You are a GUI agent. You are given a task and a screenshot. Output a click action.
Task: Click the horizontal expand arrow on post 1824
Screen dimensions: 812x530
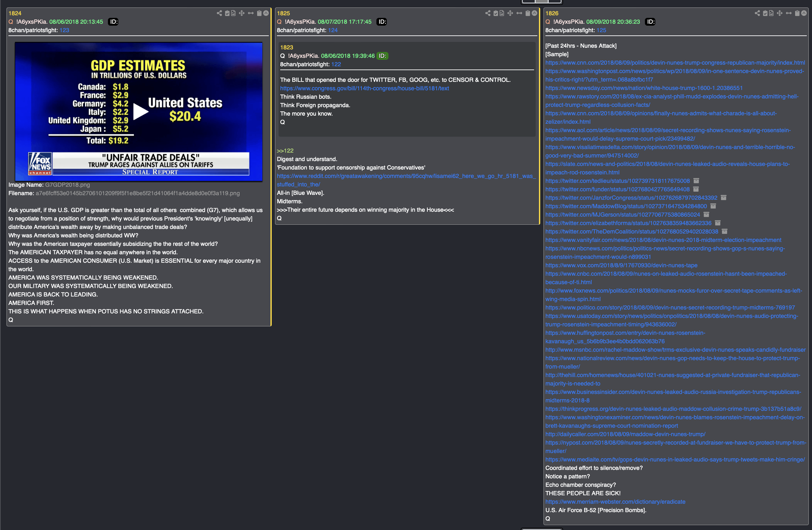click(x=251, y=13)
